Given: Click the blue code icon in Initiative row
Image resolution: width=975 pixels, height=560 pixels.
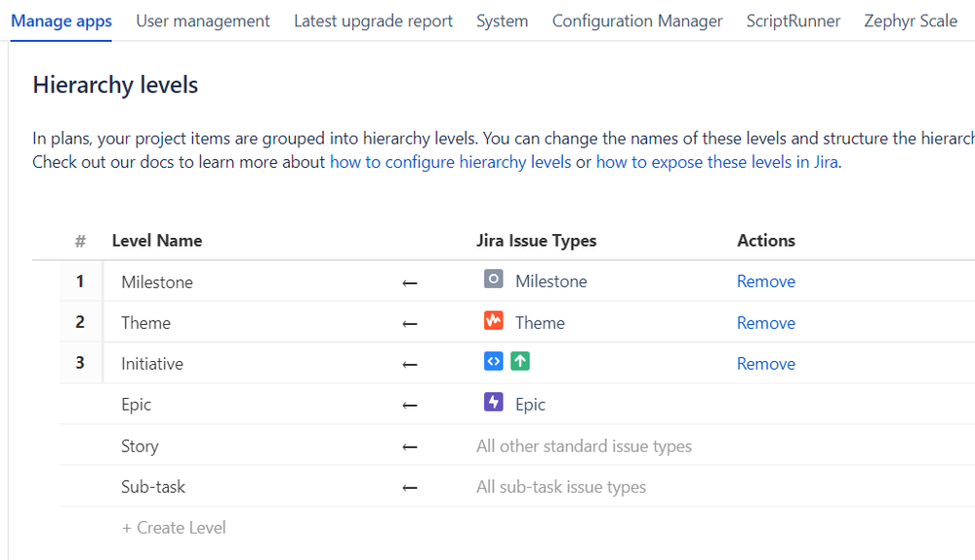Looking at the screenshot, I should [x=494, y=362].
